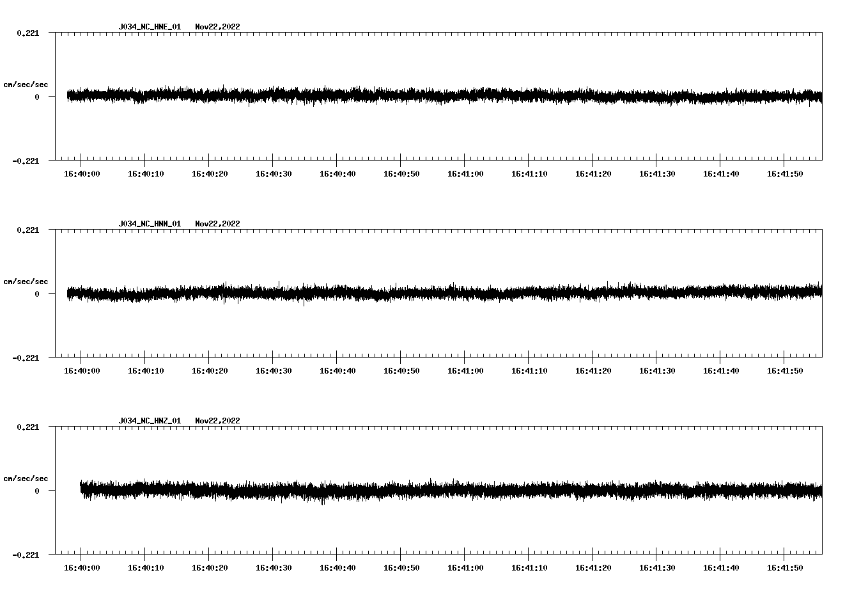Screen dimensions: 868x591
Task: Click 16:40:00 time label under HNE plot
Action: point(82,174)
